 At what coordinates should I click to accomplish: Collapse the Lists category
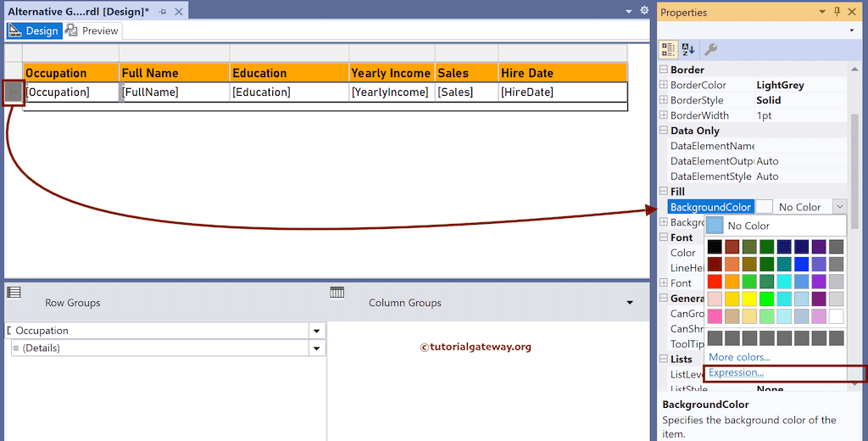click(x=664, y=359)
